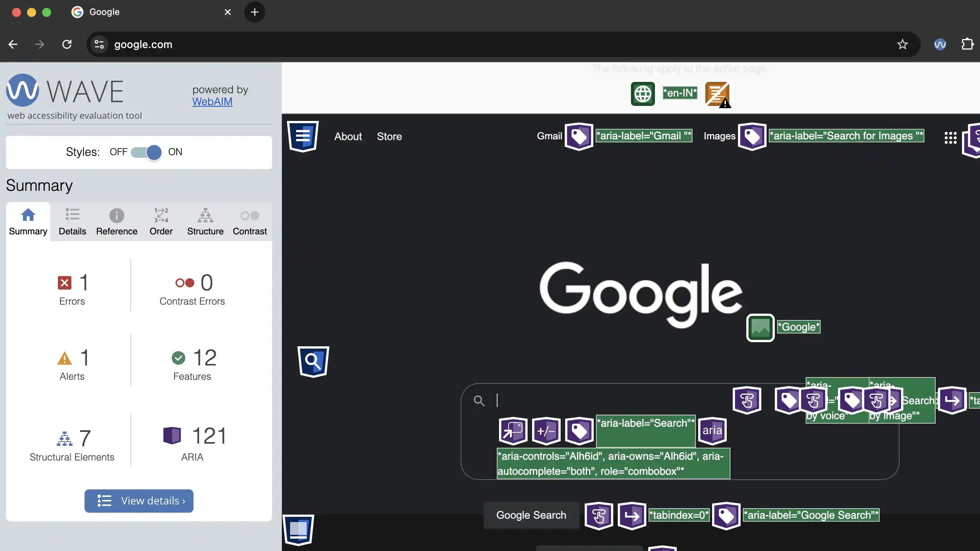Click the footer structure icon at page bottom

click(x=299, y=530)
